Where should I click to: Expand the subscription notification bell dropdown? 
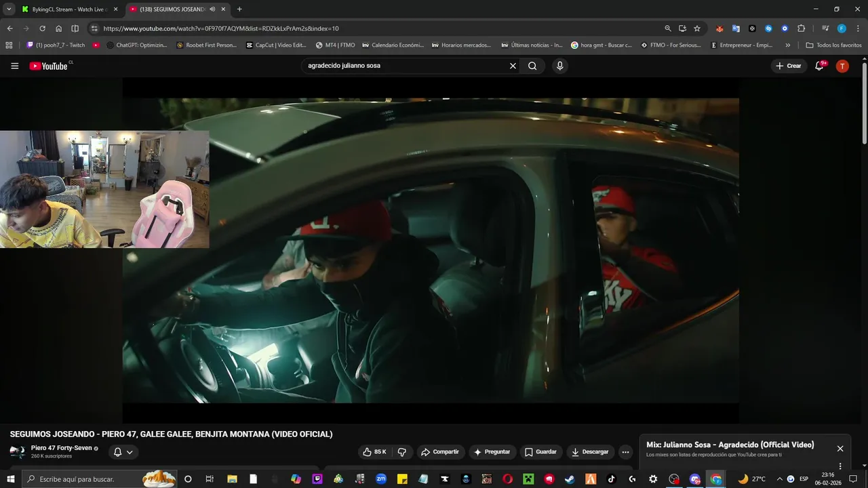(123, 452)
